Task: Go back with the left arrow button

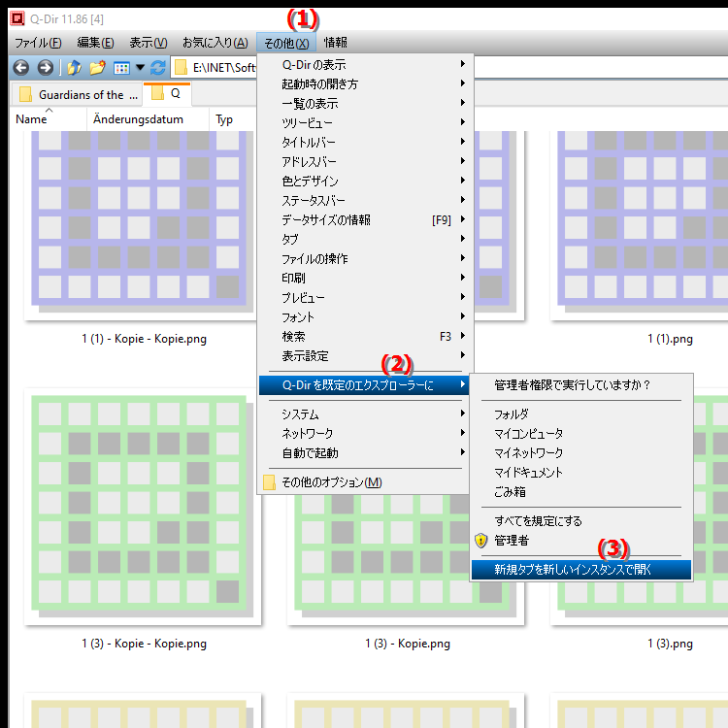Action: coord(21,68)
